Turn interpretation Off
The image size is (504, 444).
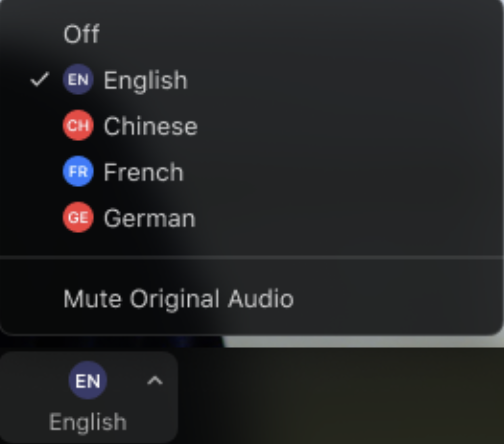[x=252, y=34]
